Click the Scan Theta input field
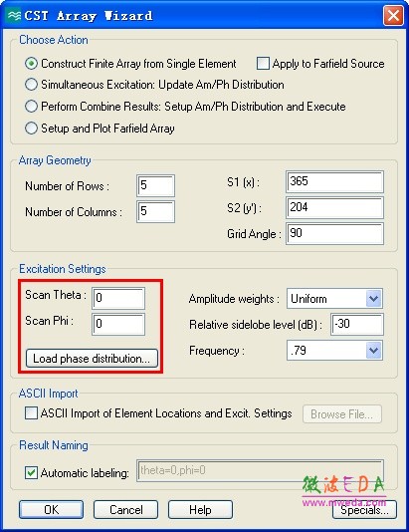Image resolution: width=409 pixels, height=532 pixels. coord(118,298)
